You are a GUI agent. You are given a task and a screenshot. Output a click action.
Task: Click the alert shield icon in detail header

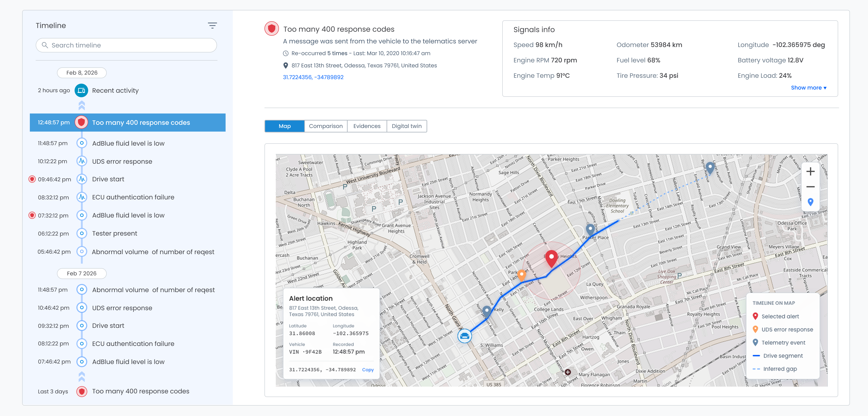point(271,29)
